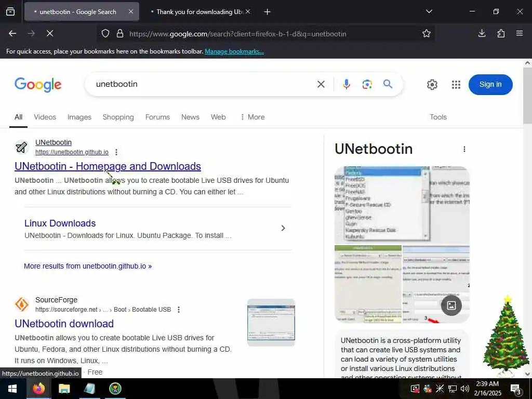Focus the Firefox address bar URL
Screen dimensions: 532x399
point(238,34)
